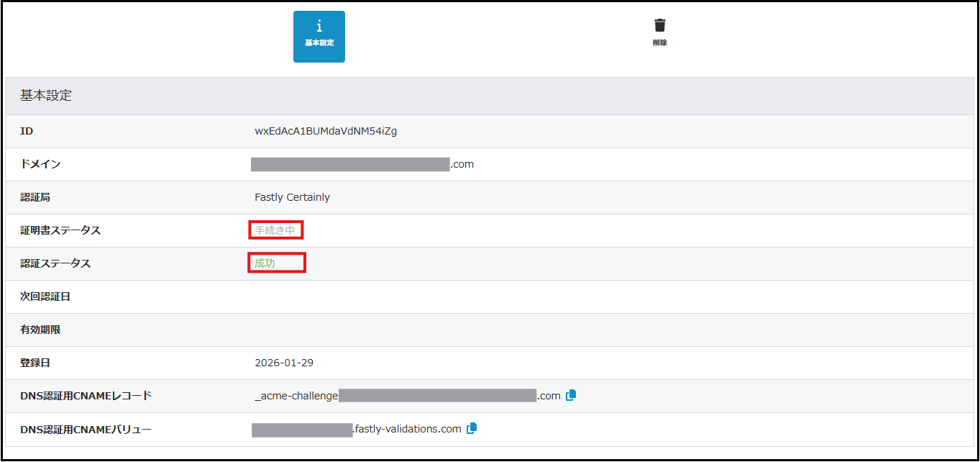
Task: Click the 証明書ステータス row label
Action: pyautogui.click(x=60, y=230)
